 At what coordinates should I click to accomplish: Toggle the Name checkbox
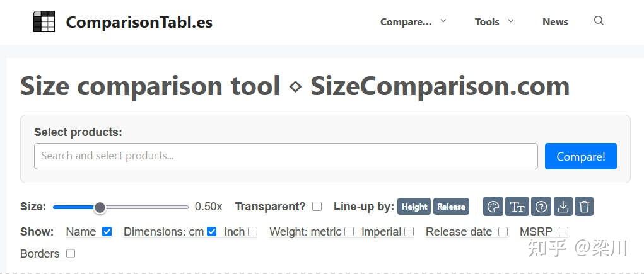click(x=107, y=232)
